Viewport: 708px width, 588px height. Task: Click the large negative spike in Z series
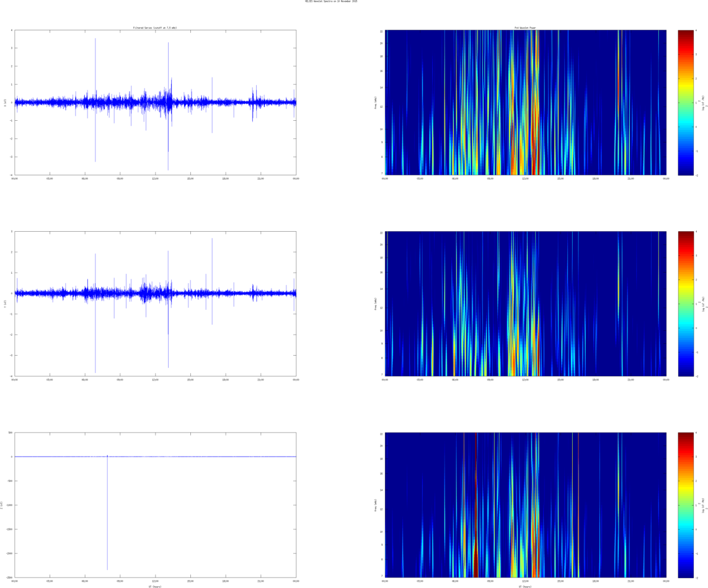tap(107, 514)
